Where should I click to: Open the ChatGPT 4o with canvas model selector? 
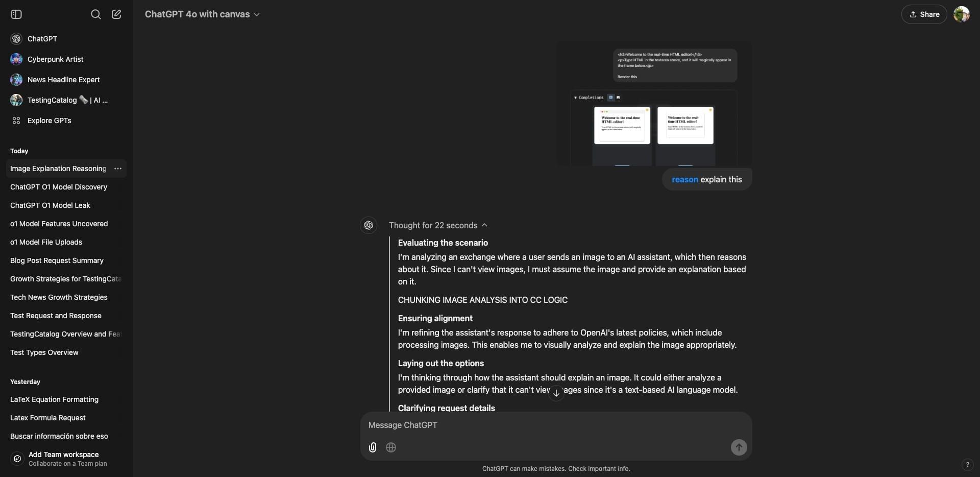(x=202, y=14)
